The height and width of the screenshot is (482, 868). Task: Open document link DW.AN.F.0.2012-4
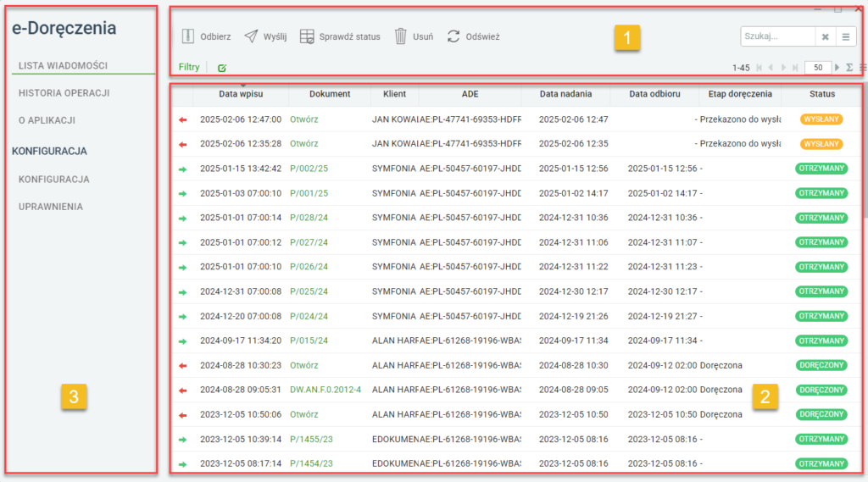pyautogui.click(x=325, y=391)
